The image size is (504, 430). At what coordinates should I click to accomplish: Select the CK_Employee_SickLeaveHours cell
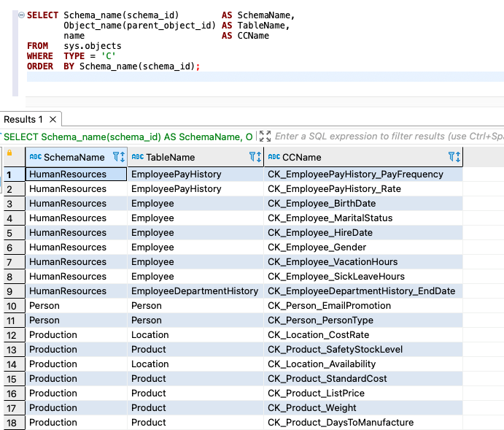pos(363,276)
